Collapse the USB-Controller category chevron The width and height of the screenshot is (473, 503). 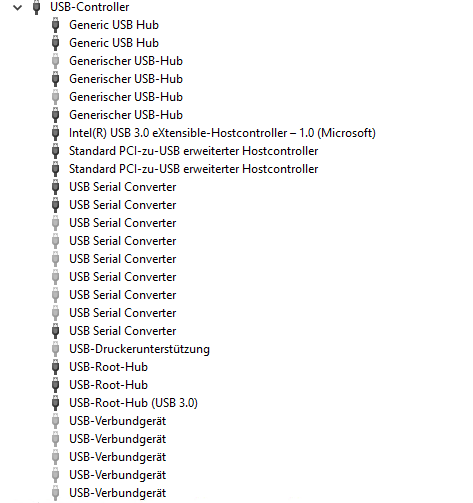click(17, 7)
